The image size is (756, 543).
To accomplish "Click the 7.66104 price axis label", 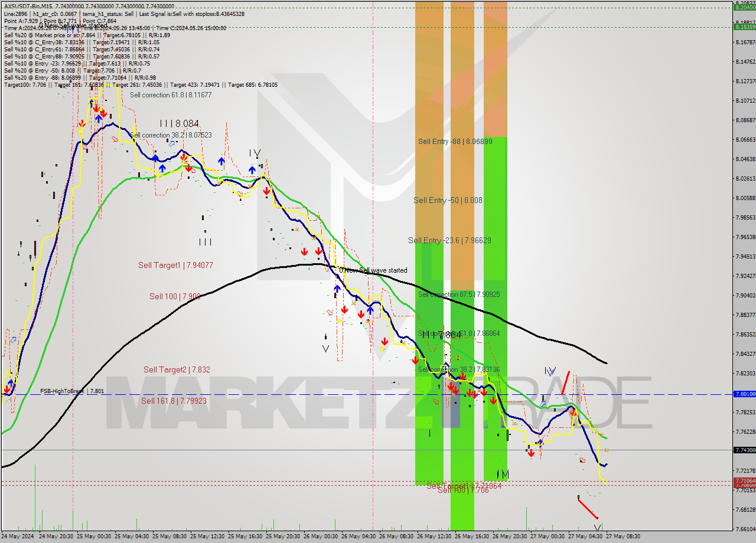I will (745, 529).
